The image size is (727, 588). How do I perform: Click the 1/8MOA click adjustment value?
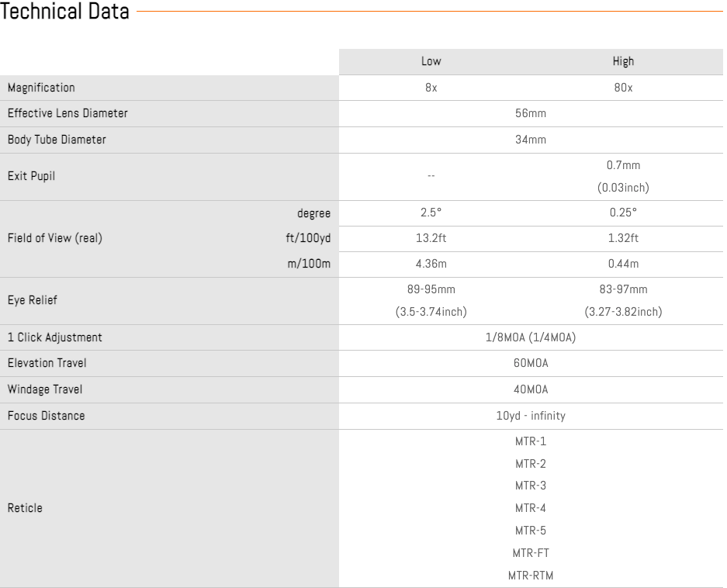tap(531, 337)
